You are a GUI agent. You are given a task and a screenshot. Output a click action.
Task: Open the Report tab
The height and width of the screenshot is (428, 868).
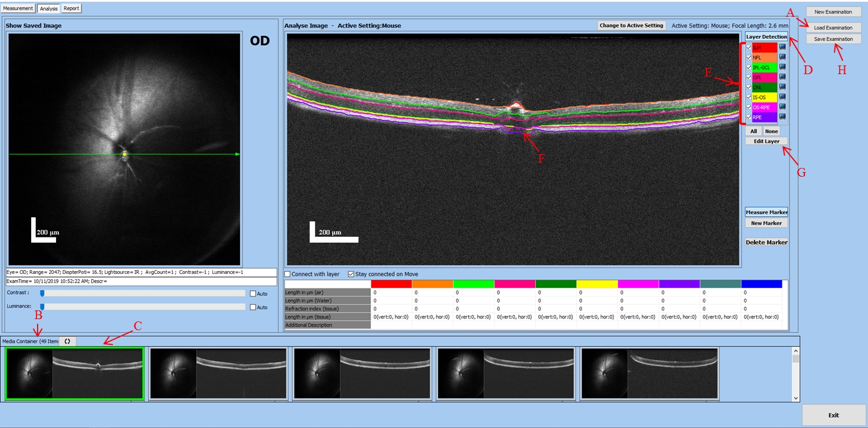click(x=71, y=8)
